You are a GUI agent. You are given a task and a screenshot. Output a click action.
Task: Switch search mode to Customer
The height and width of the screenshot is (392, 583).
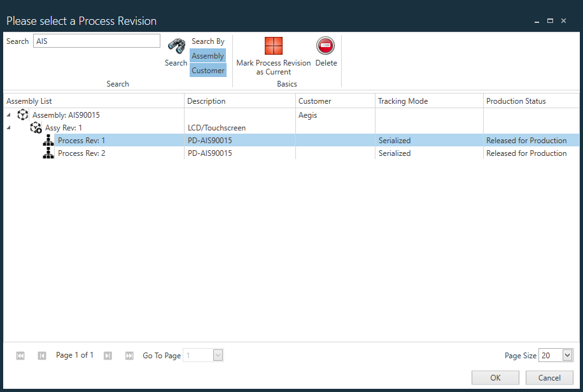click(x=207, y=70)
